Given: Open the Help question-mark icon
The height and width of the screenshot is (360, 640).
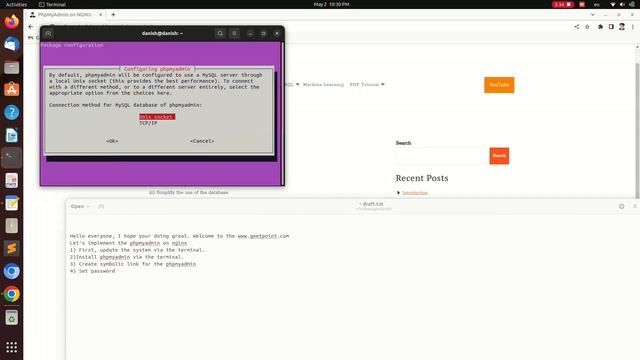Looking at the screenshot, I should pos(11,112).
